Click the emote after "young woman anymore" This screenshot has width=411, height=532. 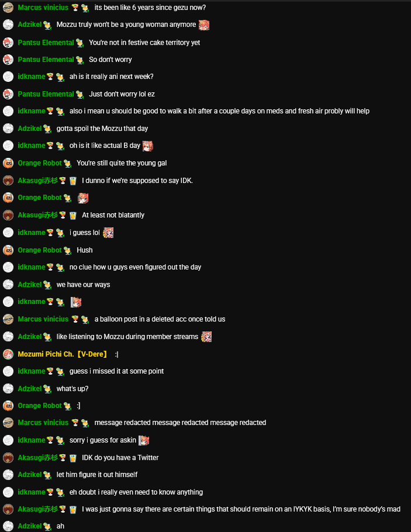204,25
